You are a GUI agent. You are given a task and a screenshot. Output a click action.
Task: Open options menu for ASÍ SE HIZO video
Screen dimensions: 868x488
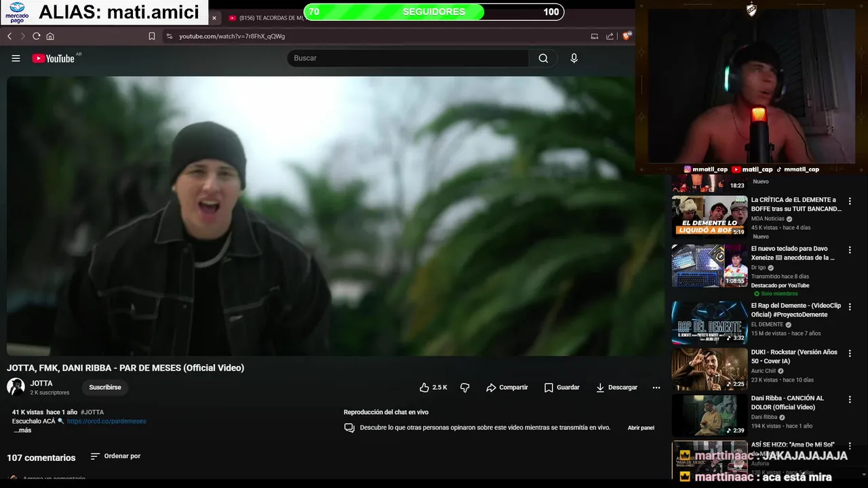pyautogui.click(x=850, y=446)
